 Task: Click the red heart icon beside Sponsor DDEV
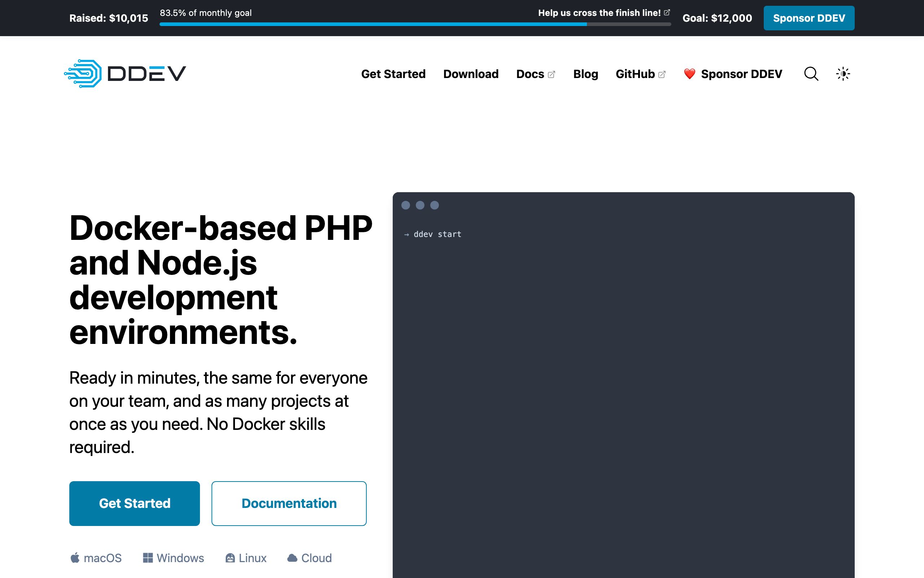point(689,74)
